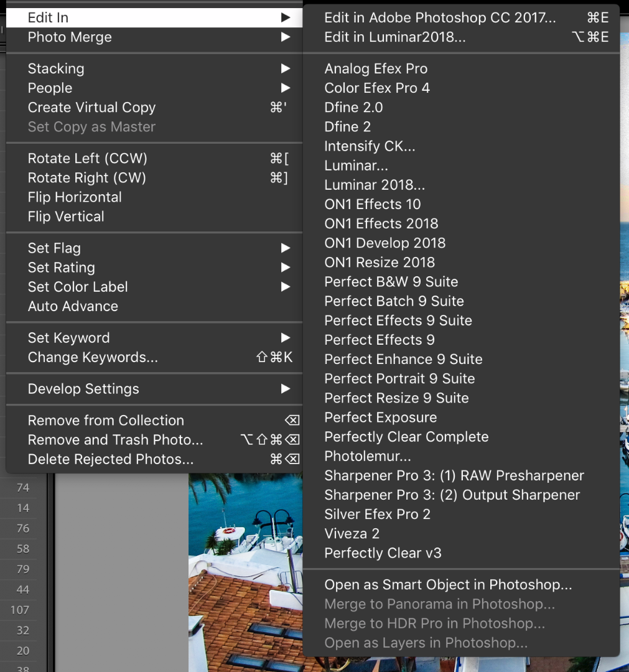629x672 pixels.
Task: Expand the Stacking submenu
Action: tap(56, 68)
